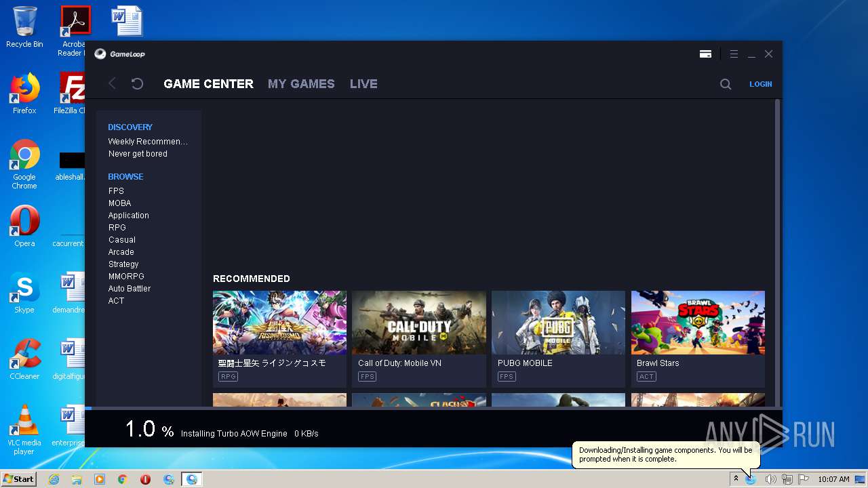
Task: Switch to MY GAMES tab
Action: (x=301, y=84)
